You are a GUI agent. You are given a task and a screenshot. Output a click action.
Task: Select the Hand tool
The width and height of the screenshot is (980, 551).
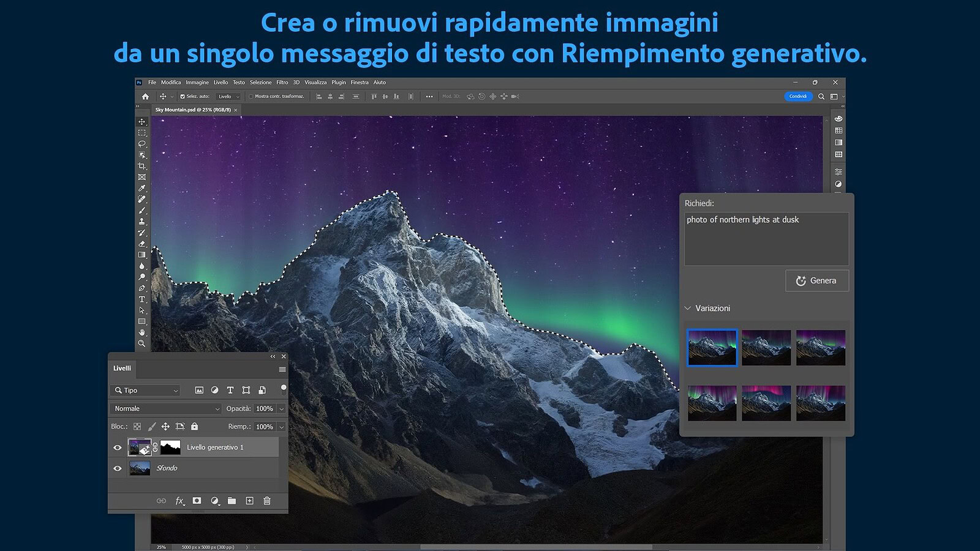[x=142, y=332]
